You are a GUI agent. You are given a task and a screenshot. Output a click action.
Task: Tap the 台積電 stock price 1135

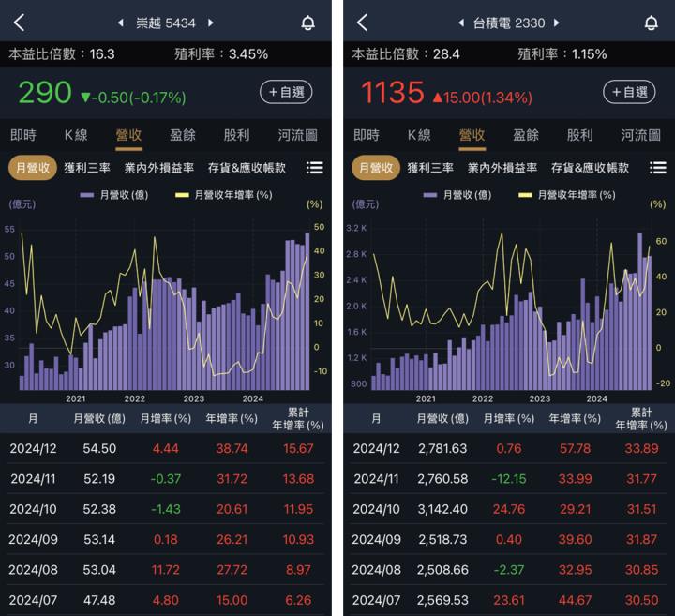pos(392,92)
